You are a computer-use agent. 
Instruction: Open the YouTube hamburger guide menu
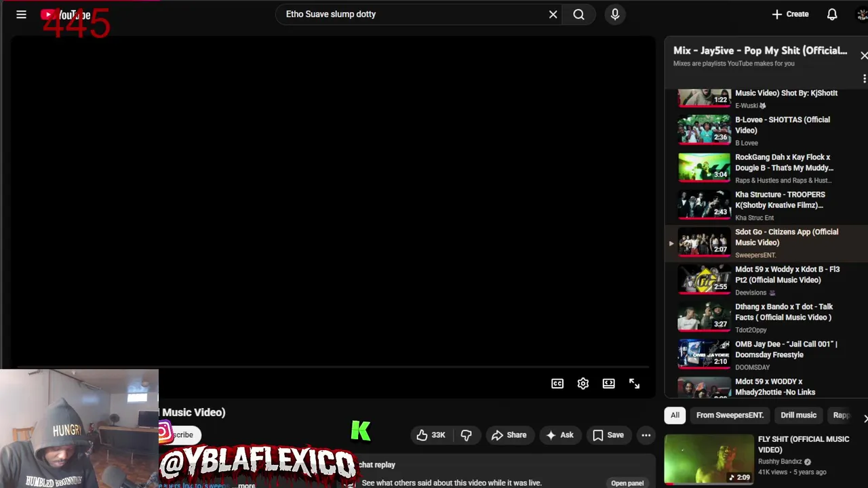coord(21,14)
